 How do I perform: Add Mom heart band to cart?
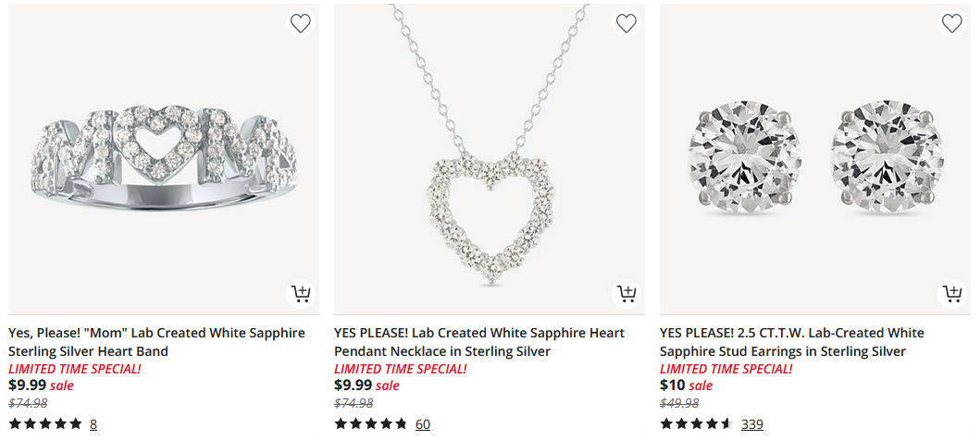[x=301, y=294]
